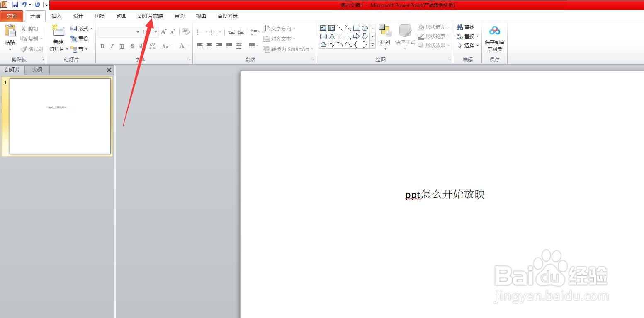Image resolution: width=644 pixels, height=318 pixels.
Task: Click the 粘贴 (Paste) clipboard icon
Action: 10,31
